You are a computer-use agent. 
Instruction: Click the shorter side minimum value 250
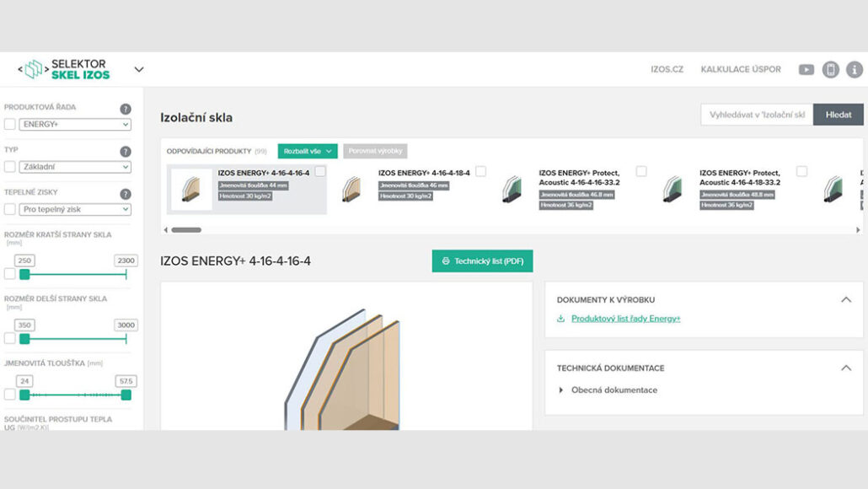pos(24,261)
